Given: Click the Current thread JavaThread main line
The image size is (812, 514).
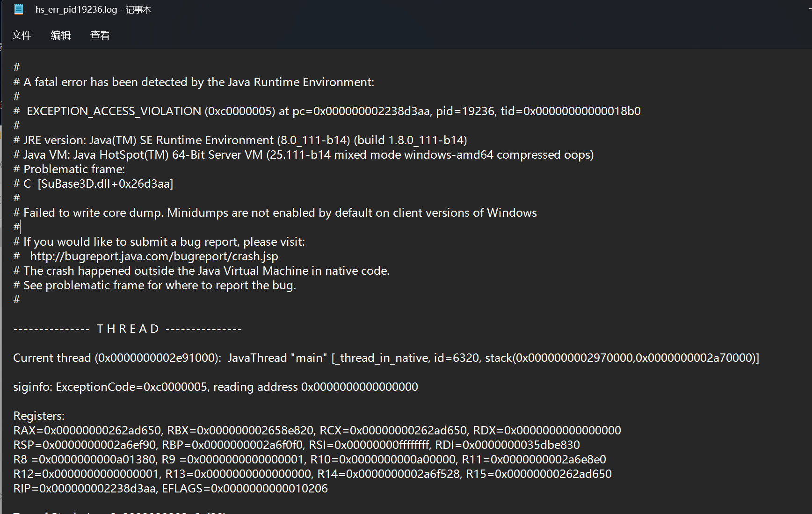Looking at the screenshot, I should pyautogui.click(x=386, y=358).
